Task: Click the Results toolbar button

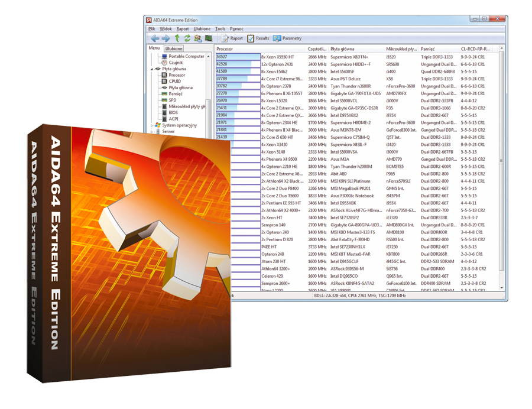Action: pos(258,38)
